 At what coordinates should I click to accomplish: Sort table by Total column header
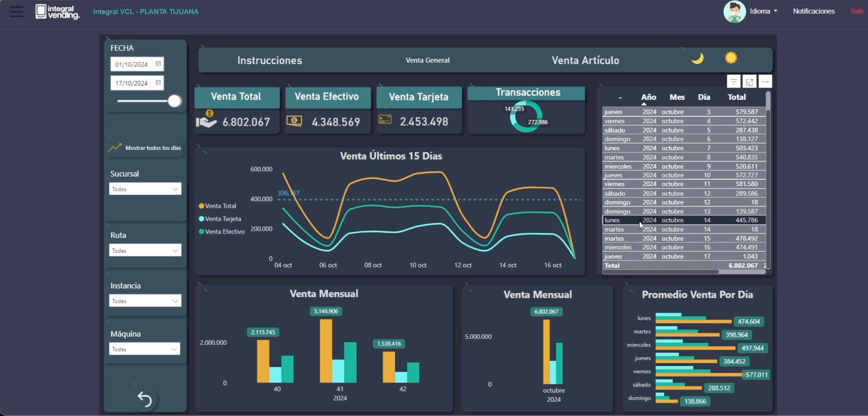pyautogui.click(x=736, y=97)
